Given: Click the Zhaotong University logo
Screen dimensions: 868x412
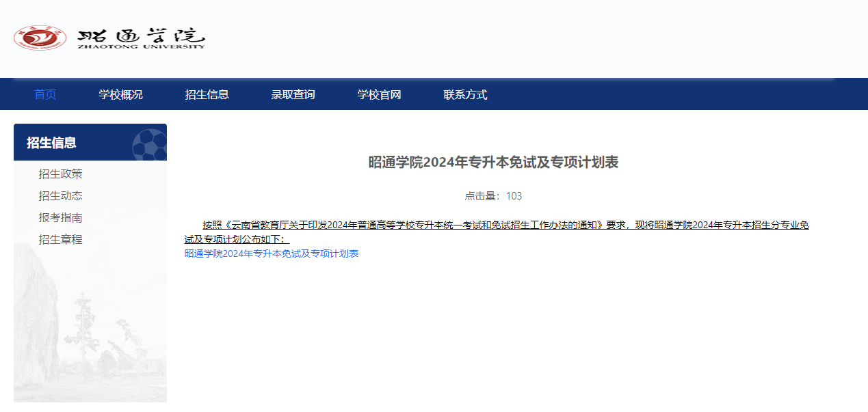Looking at the screenshot, I should 109,38.
